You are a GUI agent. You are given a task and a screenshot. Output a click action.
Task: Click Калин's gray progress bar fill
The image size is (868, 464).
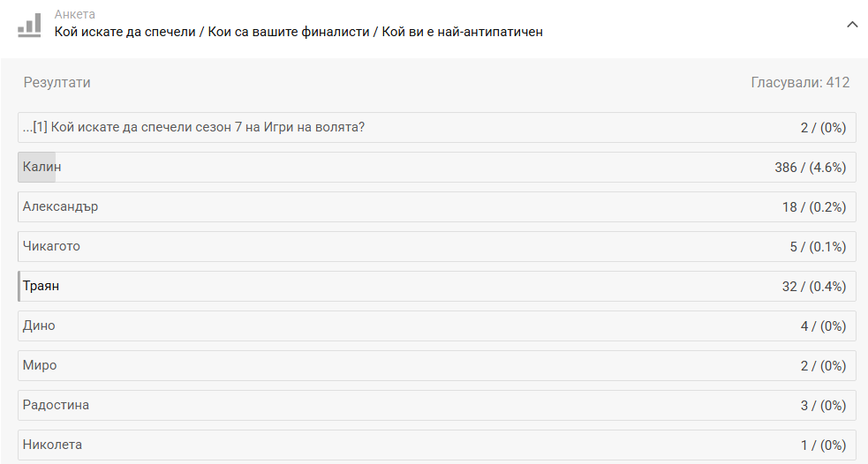point(37,167)
